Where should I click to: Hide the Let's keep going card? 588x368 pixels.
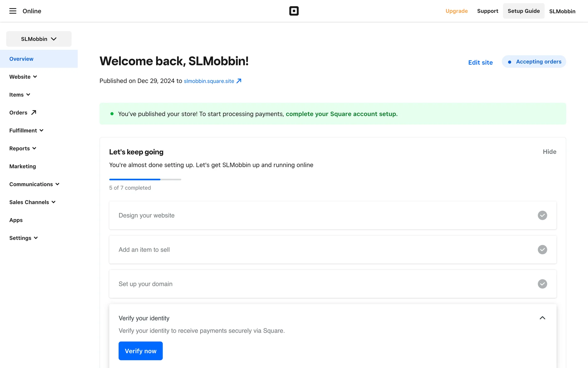tap(549, 152)
